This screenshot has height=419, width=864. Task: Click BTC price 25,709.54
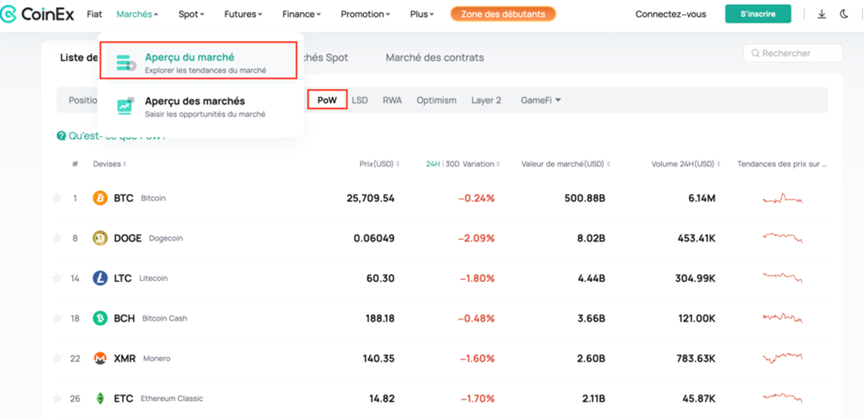point(370,198)
